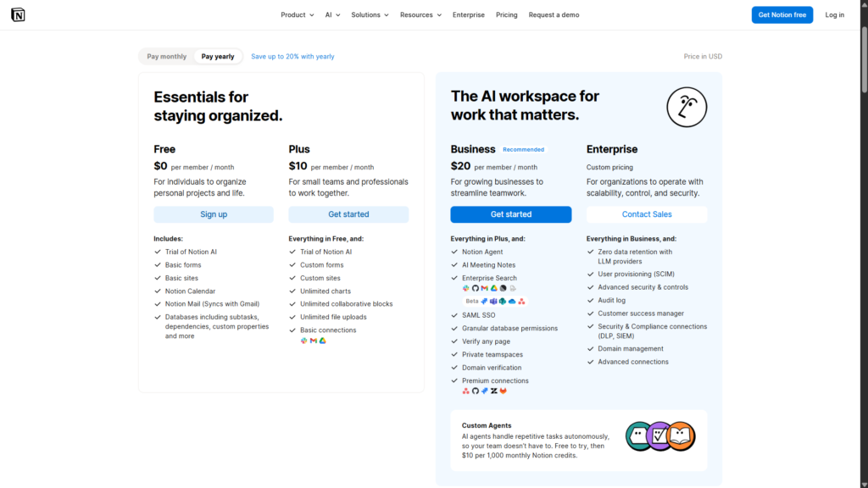Click the Slack icon under Enterprise Search
This screenshot has width=868, height=488.
[x=465, y=288]
